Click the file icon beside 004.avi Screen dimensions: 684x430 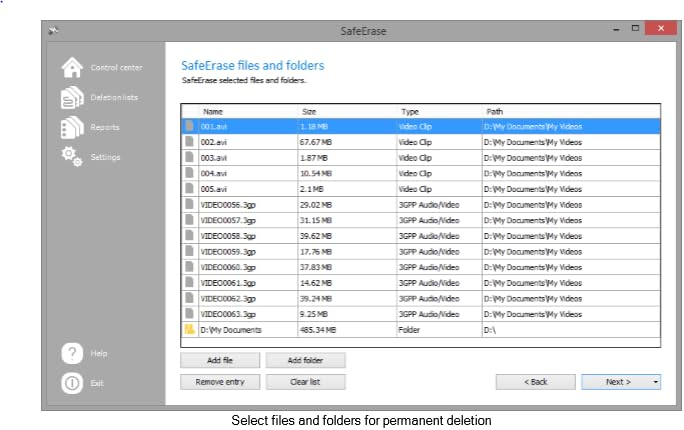(x=189, y=173)
